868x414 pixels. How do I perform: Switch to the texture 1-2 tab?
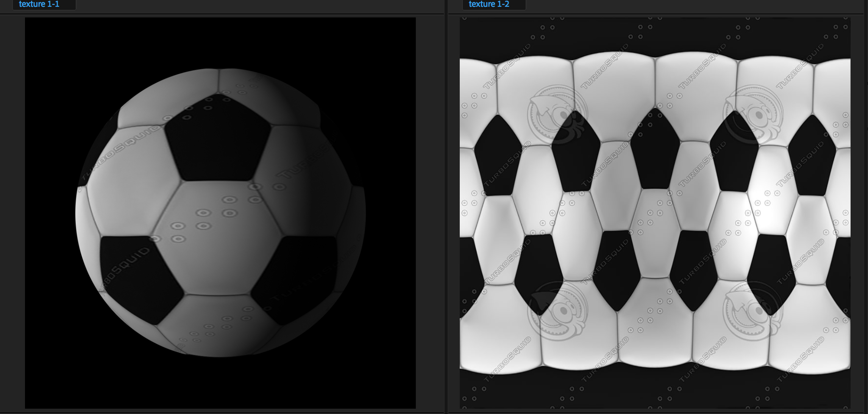tap(489, 4)
